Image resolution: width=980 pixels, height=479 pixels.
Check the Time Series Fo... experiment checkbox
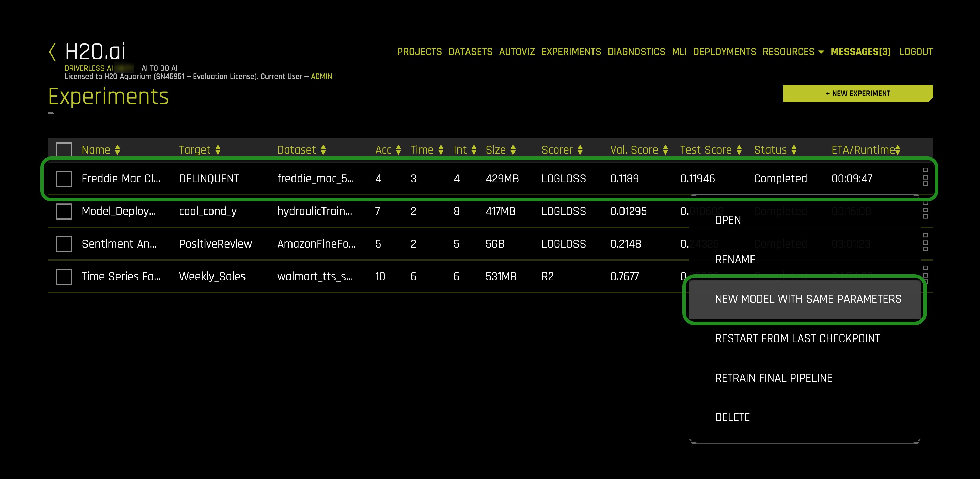(64, 277)
